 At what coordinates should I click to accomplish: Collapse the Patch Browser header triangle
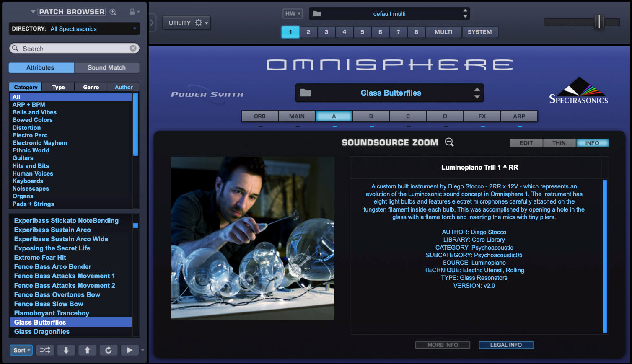pos(33,12)
